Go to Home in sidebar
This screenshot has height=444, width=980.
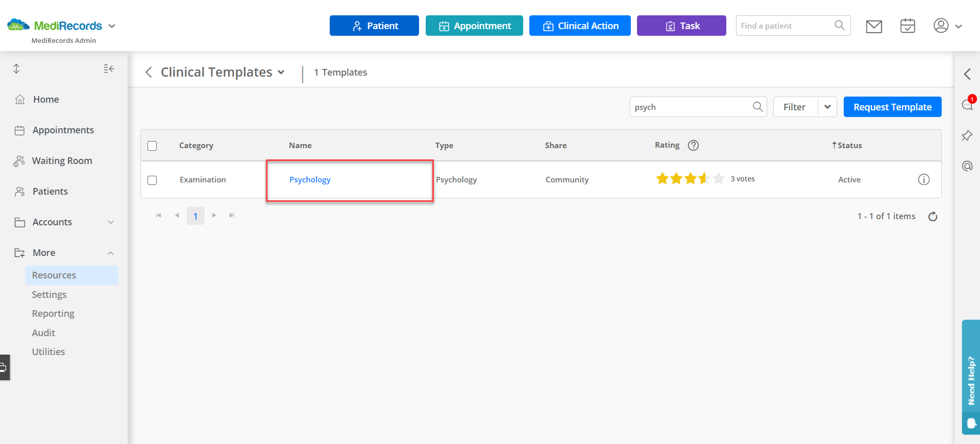tap(46, 99)
